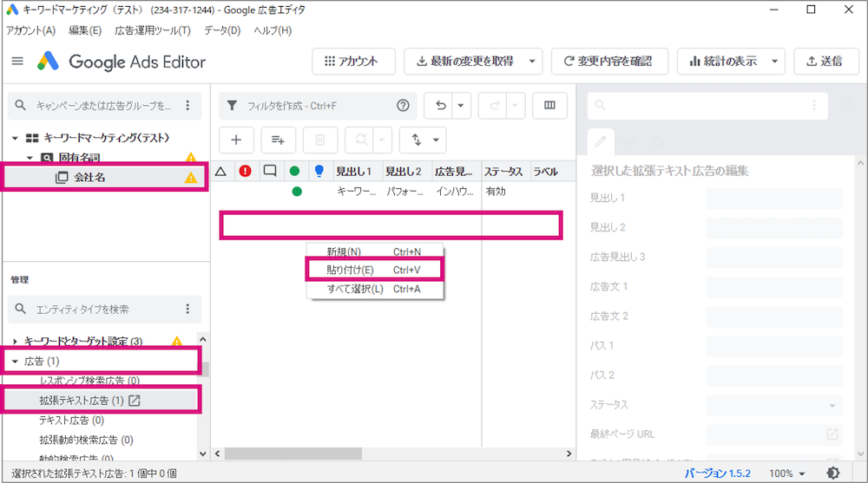Image resolution: width=868 pixels, height=483 pixels.
Task: Click the 送信 upload button
Action: pyautogui.click(x=825, y=62)
